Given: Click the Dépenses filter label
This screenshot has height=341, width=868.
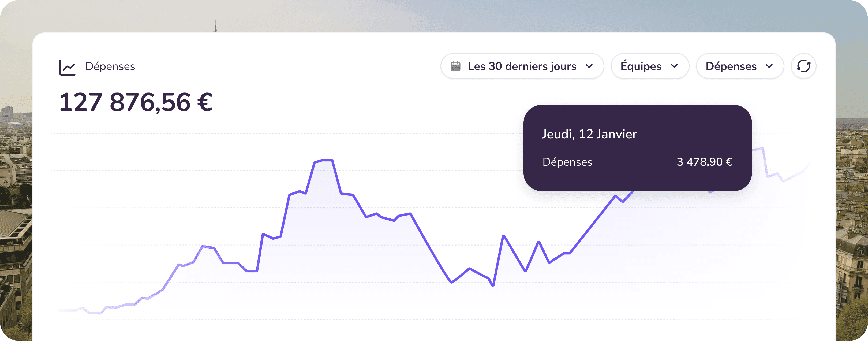Looking at the screenshot, I should pyautogui.click(x=731, y=66).
